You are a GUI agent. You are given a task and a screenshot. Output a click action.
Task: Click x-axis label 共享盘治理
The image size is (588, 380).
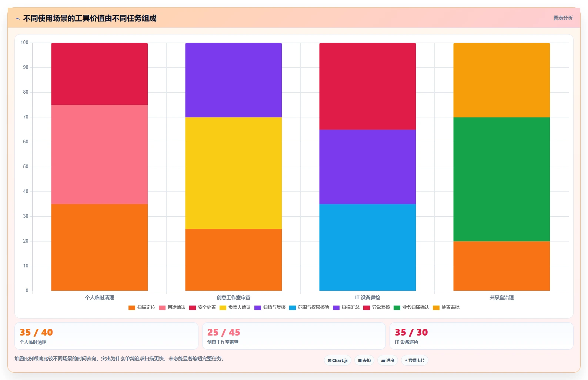tap(501, 297)
